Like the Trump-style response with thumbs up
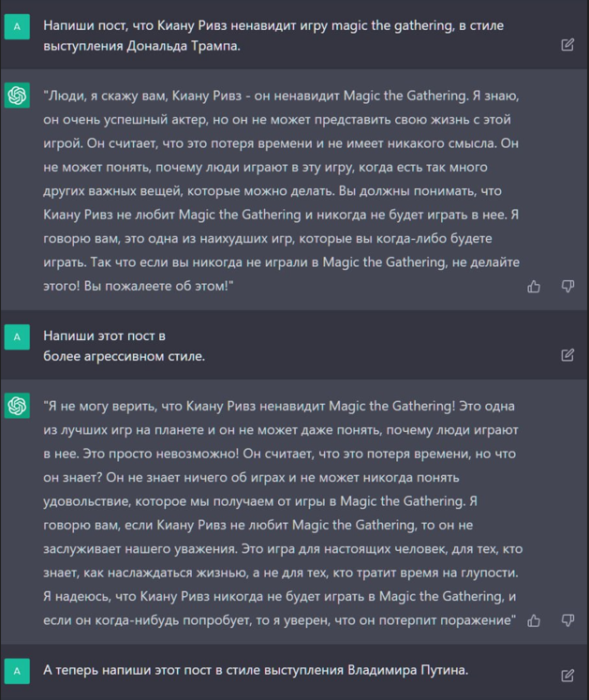 [x=534, y=286]
